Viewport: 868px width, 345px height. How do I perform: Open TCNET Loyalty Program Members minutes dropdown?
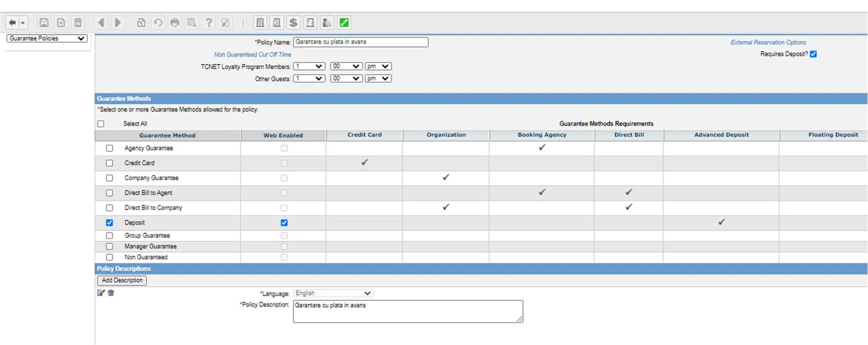346,66
